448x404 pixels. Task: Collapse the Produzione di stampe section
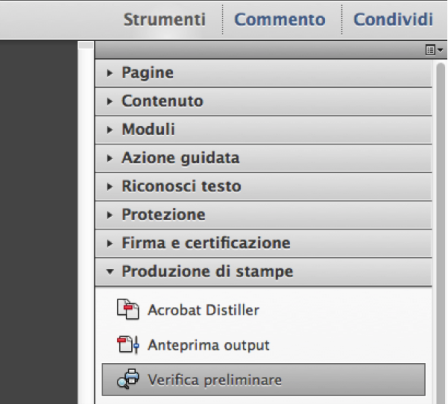264,272
